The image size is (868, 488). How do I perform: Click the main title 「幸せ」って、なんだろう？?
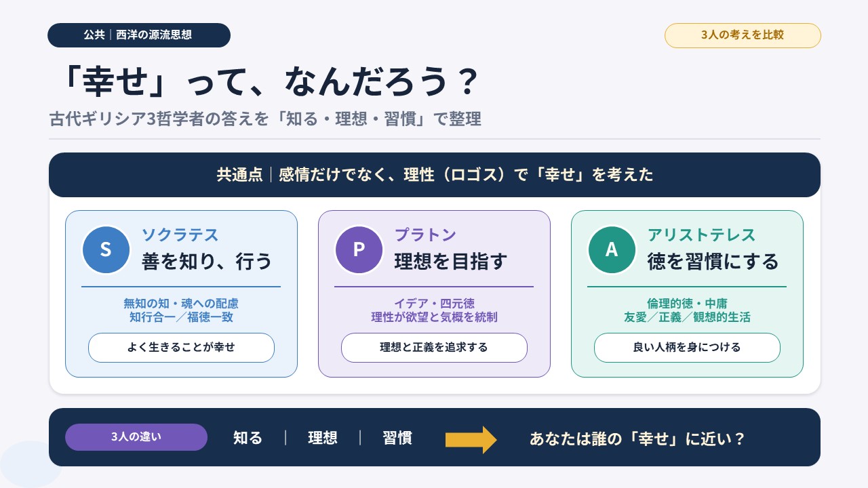click(x=269, y=84)
